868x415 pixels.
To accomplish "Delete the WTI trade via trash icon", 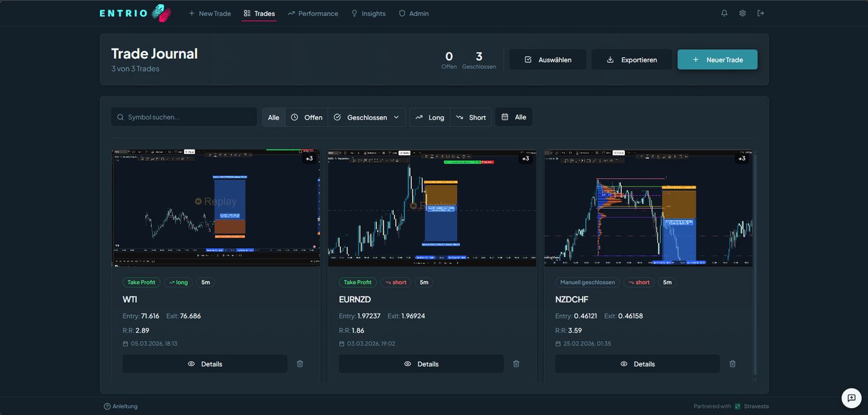I will coord(300,364).
